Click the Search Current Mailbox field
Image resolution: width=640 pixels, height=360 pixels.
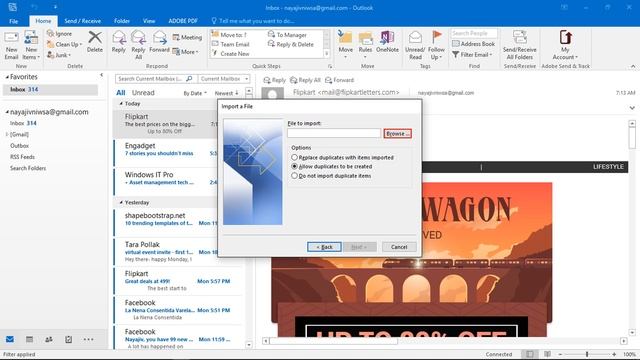pyautogui.click(x=155, y=78)
